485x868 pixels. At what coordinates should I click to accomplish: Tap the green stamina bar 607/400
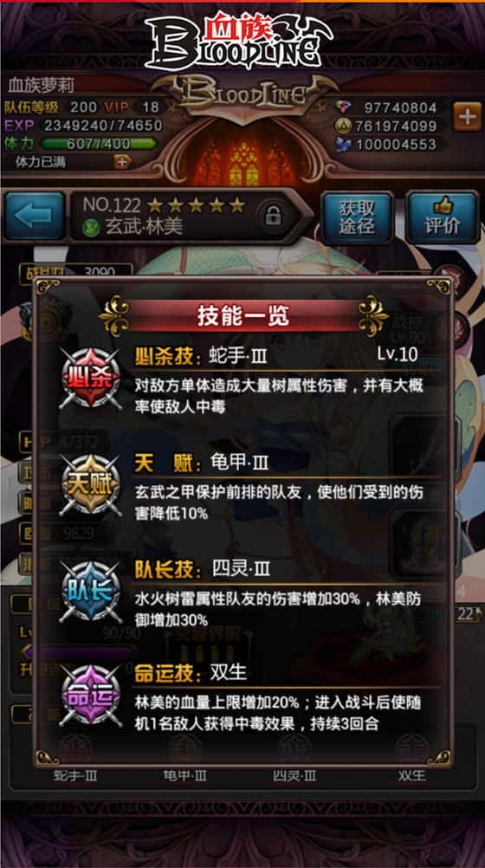[99, 144]
